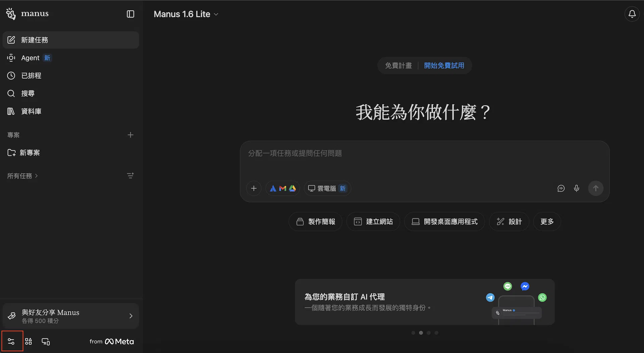Click the Manus hand logo icon
Image resolution: width=644 pixels, height=353 pixels.
click(11, 14)
